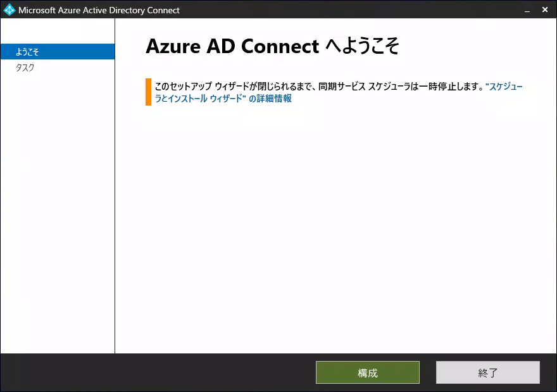Image resolution: width=557 pixels, height=392 pixels.
Task: Click the word Connect in the heading
Action: pyautogui.click(x=280, y=47)
